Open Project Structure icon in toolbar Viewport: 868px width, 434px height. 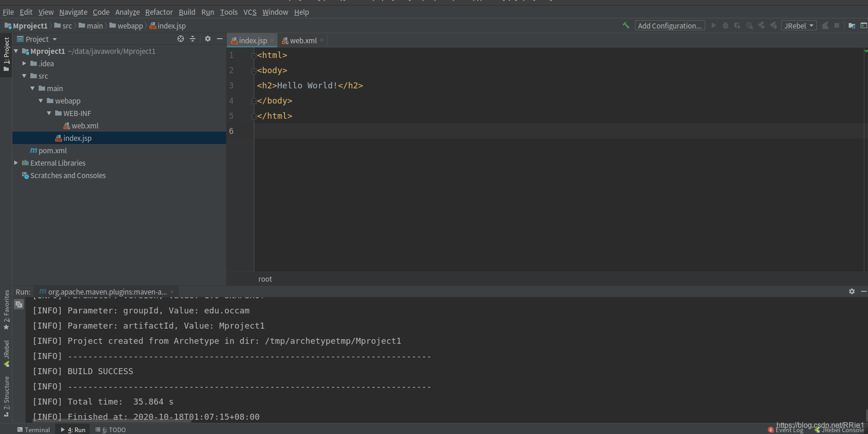pos(851,26)
